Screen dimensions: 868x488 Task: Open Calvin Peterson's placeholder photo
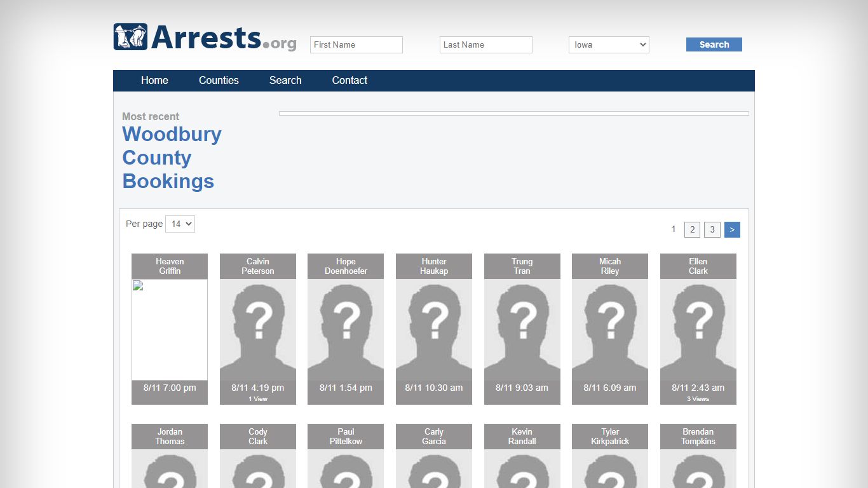click(x=258, y=330)
